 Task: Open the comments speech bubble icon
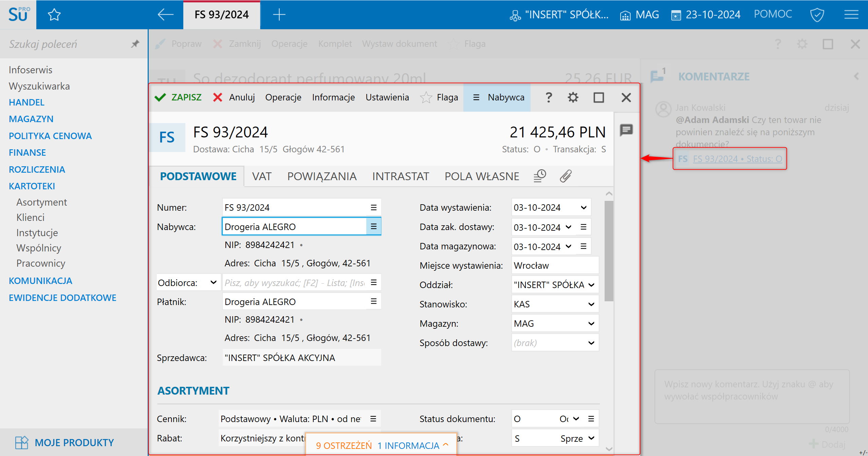tap(626, 130)
